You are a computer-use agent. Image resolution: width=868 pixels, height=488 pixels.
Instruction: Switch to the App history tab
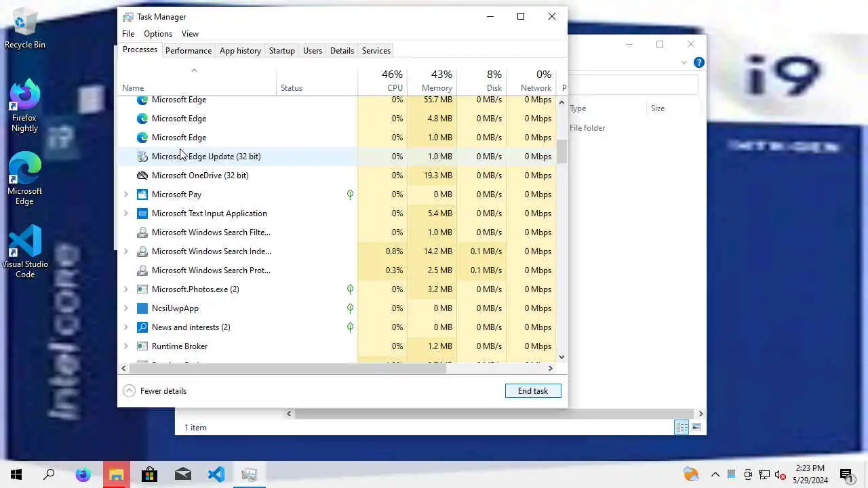[240, 51]
